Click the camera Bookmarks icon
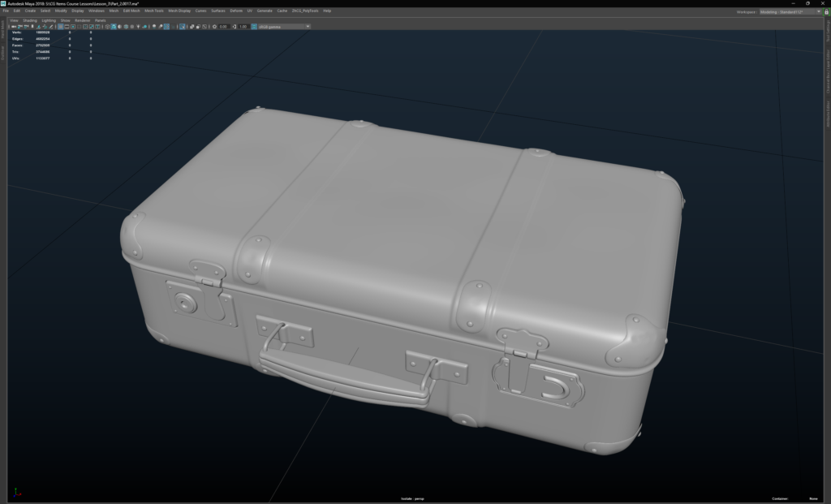This screenshot has width=831, height=504. click(32, 27)
